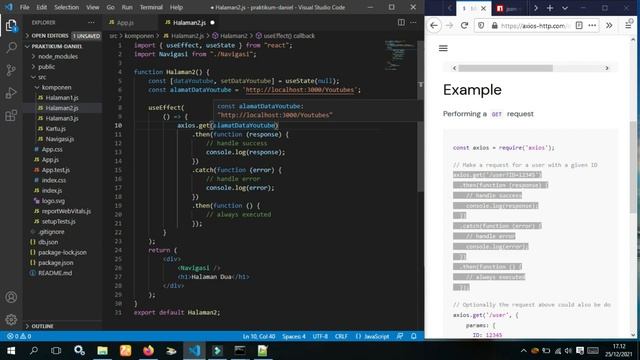Open the Selection menu
Screen dimensions: 640x360
tap(67, 7)
